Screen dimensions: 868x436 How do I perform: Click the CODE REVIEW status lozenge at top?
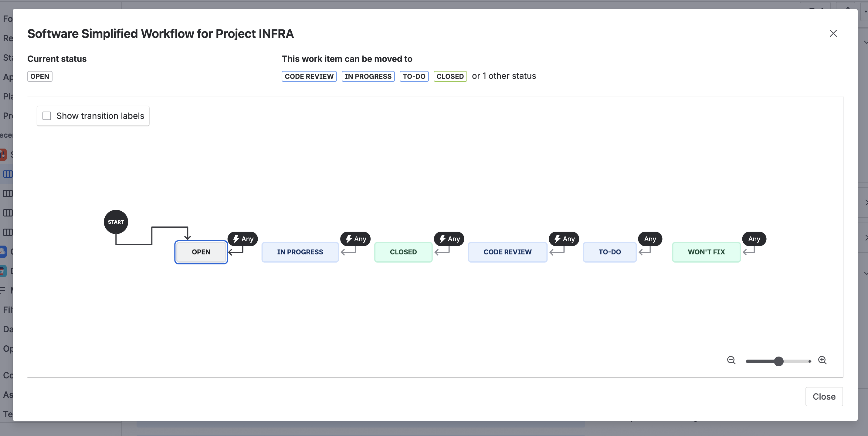[x=309, y=76]
